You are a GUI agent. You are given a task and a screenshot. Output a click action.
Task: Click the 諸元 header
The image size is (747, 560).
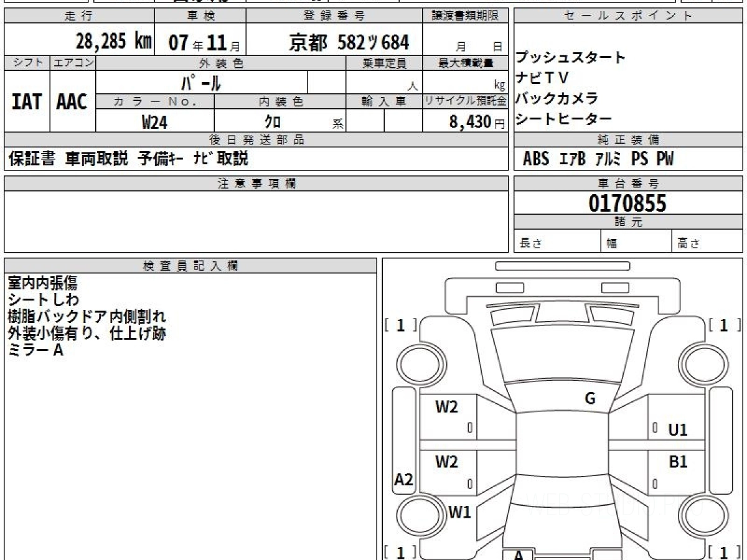(x=628, y=222)
